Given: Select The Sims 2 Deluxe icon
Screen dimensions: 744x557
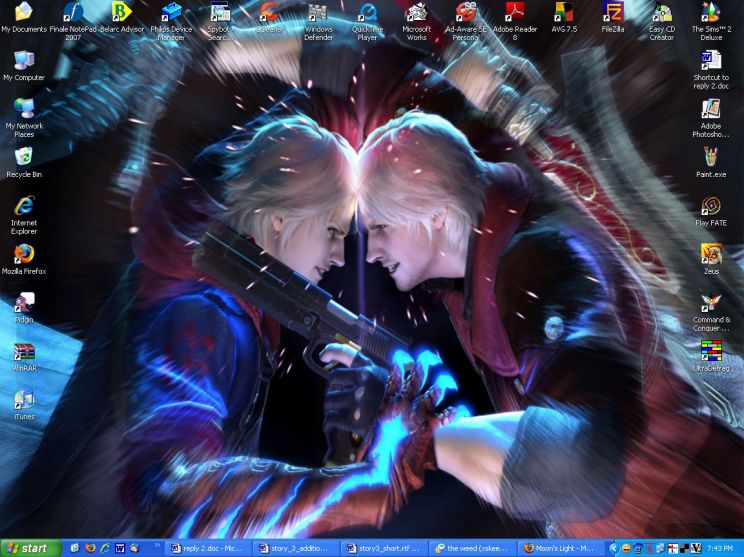Looking at the screenshot, I should click(x=711, y=20).
